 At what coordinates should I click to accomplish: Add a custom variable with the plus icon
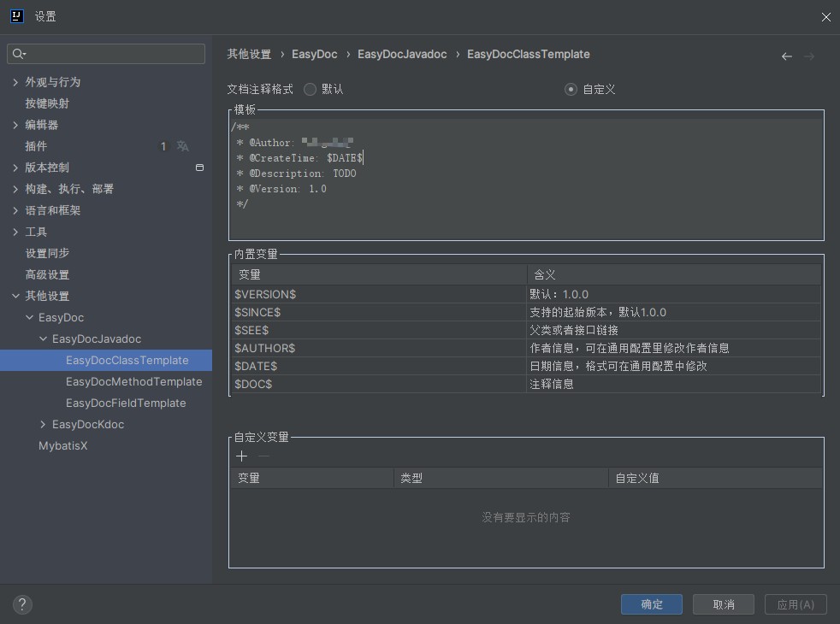(x=241, y=456)
